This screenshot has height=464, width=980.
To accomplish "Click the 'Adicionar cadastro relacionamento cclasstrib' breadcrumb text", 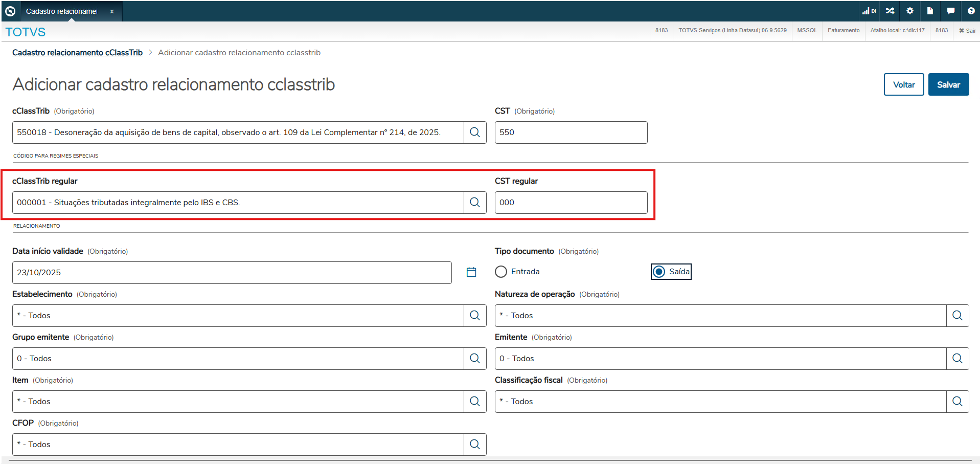I will pos(239,53).
